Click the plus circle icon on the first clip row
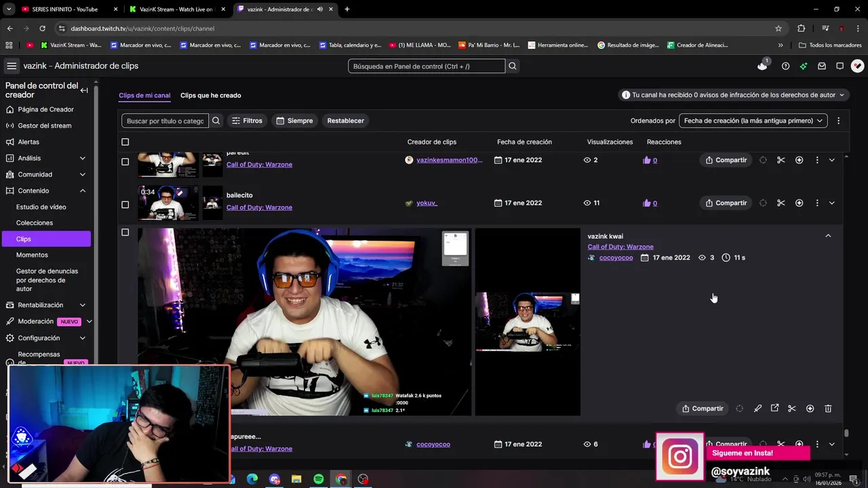The width and height of the screenshot is (868, 488). pos(799,160)
